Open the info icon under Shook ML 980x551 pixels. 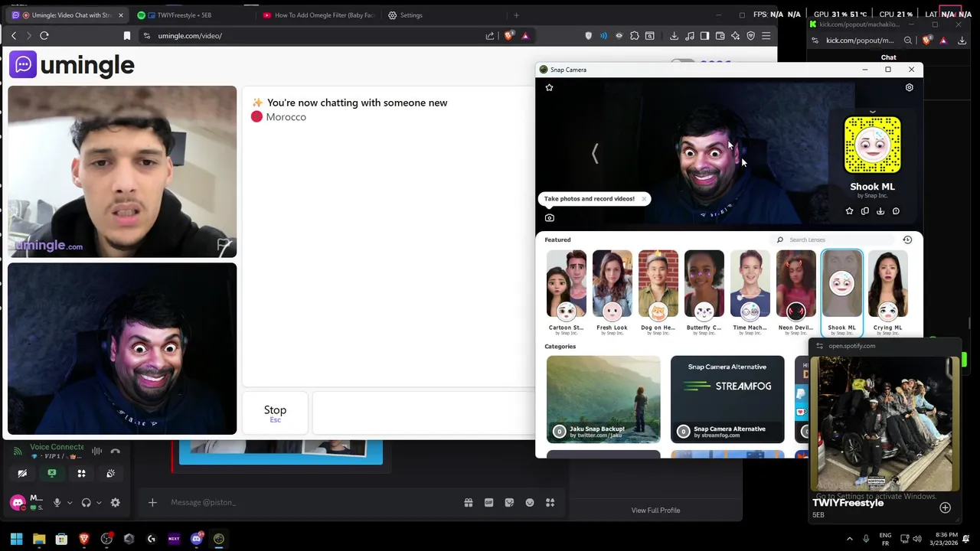pyautogui.click(x=896, y=211)
